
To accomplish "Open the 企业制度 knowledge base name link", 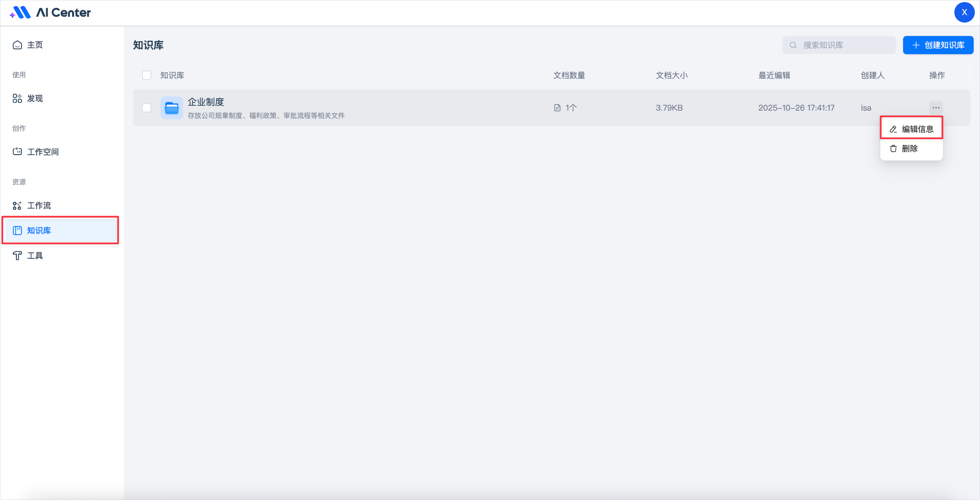I will (205, 102).
